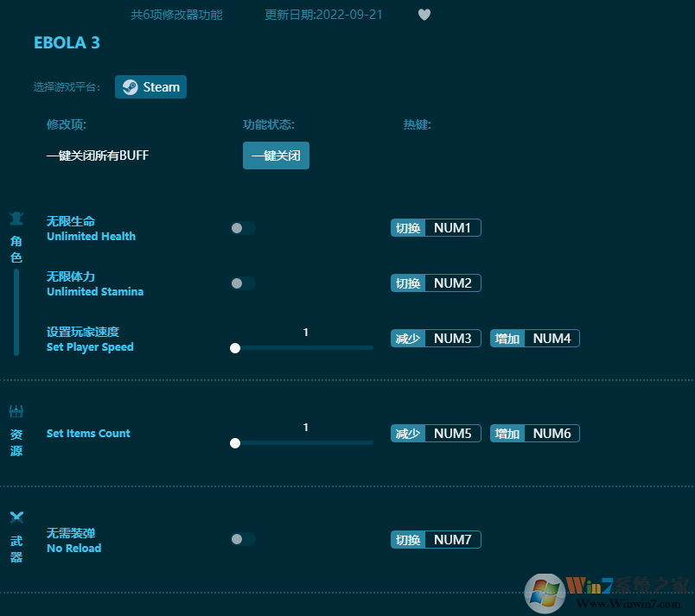
Task: Enable the Unlimited Health toggle
Action: coord(243,228)
